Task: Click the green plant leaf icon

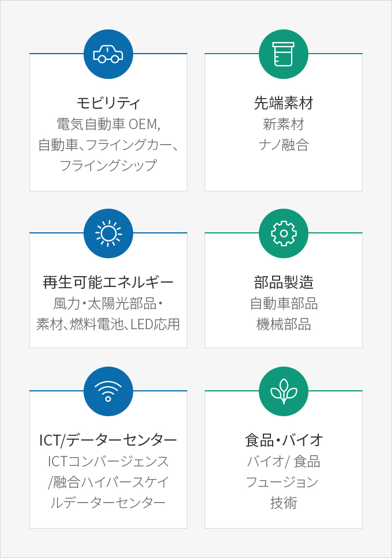Action: (x=284, y=391)
